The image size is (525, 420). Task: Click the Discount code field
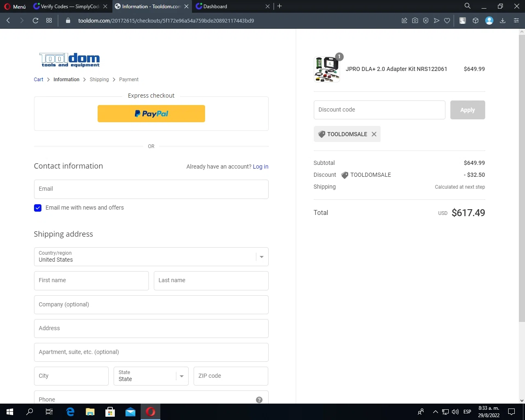click(x=379, y=110)
